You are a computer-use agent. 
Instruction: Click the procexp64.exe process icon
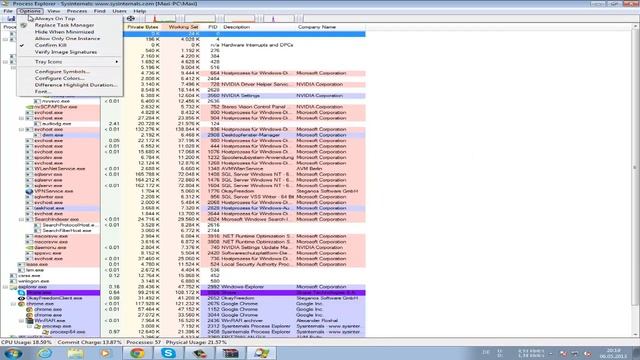point(45,332)
